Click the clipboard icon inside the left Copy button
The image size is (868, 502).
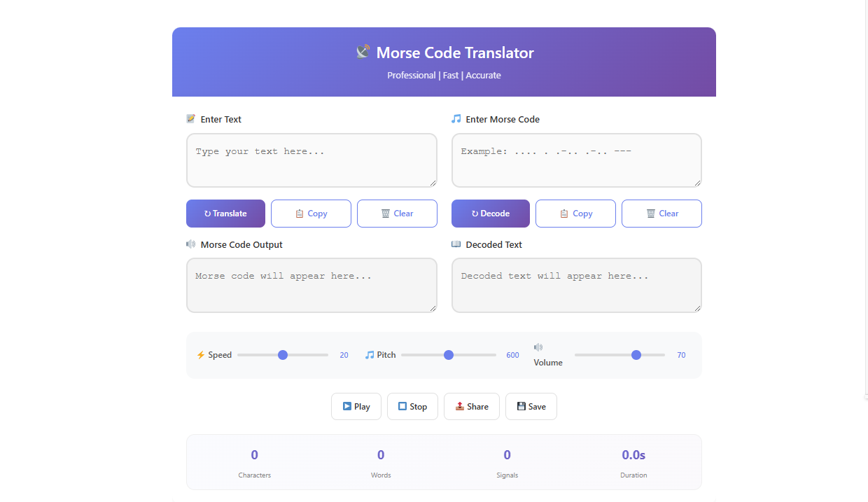(x=300, y=214)
